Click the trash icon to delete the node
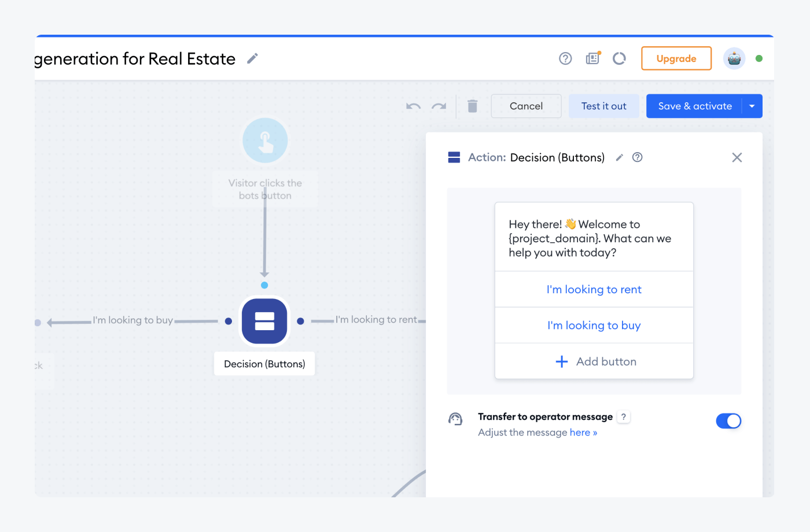The width and height of the screenshot is (810, 532). pyautogui.click(x=472, y=106)
